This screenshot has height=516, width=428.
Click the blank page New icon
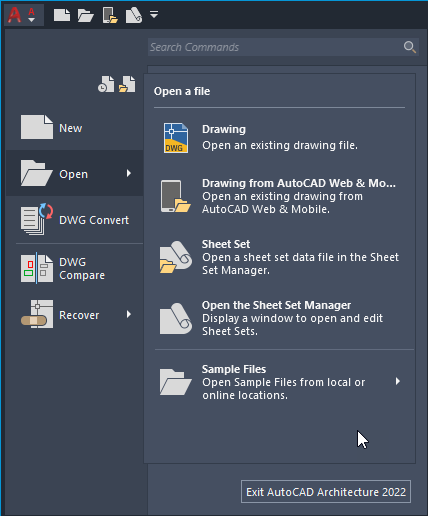[x=37, y=127]
